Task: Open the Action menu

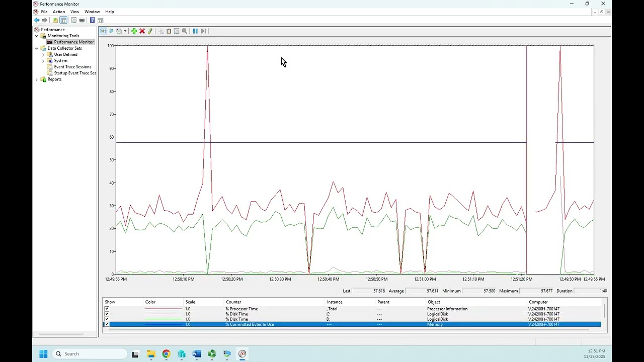Action: [x=59, y=12]
